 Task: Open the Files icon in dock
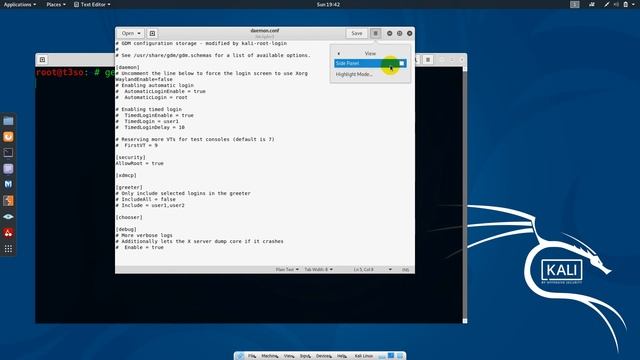[8, 121]
